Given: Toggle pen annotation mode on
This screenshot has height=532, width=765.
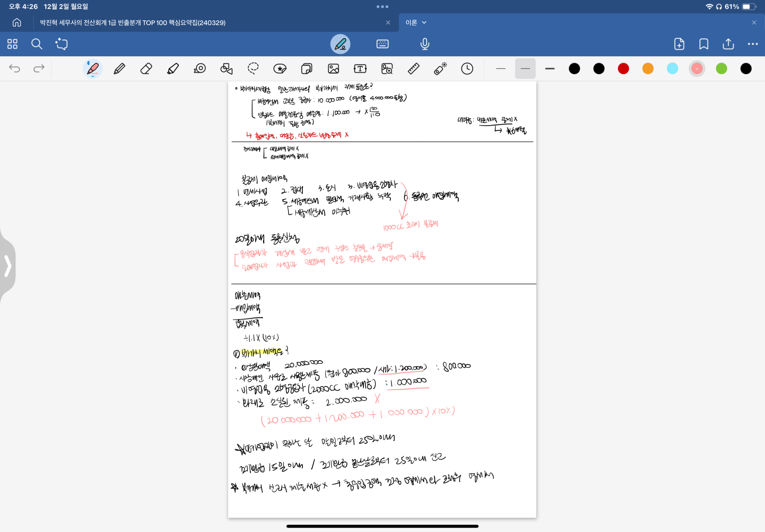Looking at the screenshot, I should [x=340, y=44].
